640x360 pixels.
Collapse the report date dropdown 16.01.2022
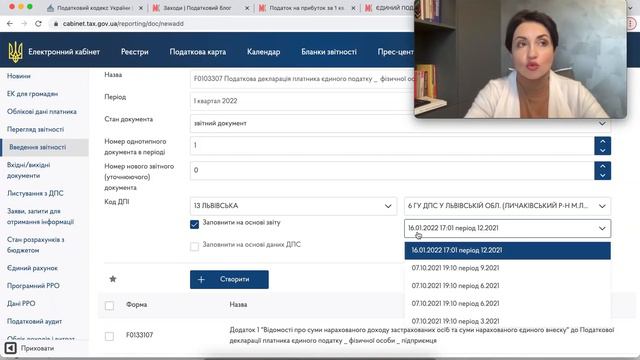tap(507, 228)
